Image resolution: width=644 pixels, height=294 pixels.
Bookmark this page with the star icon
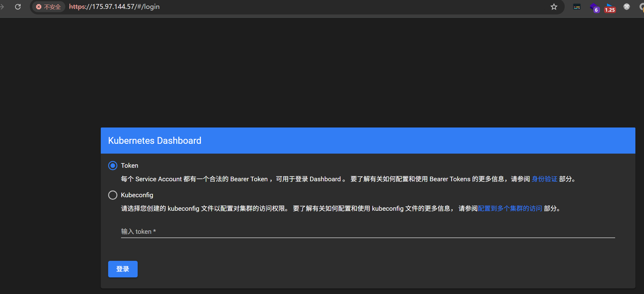coord(554,7)
